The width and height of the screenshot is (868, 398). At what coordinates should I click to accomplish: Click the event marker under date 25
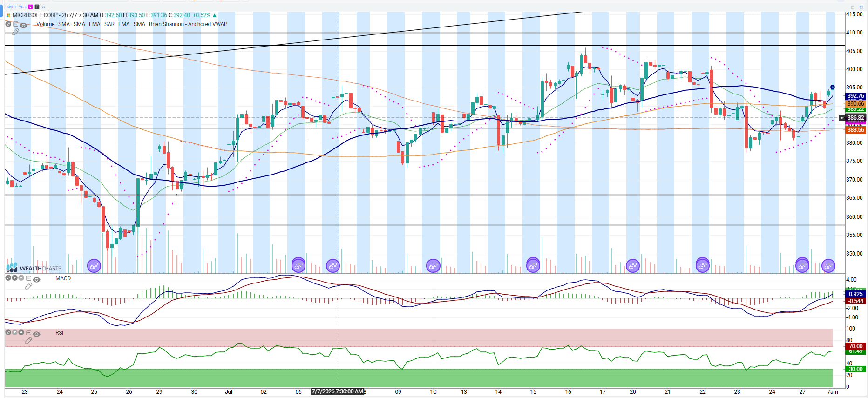(94, 266)
